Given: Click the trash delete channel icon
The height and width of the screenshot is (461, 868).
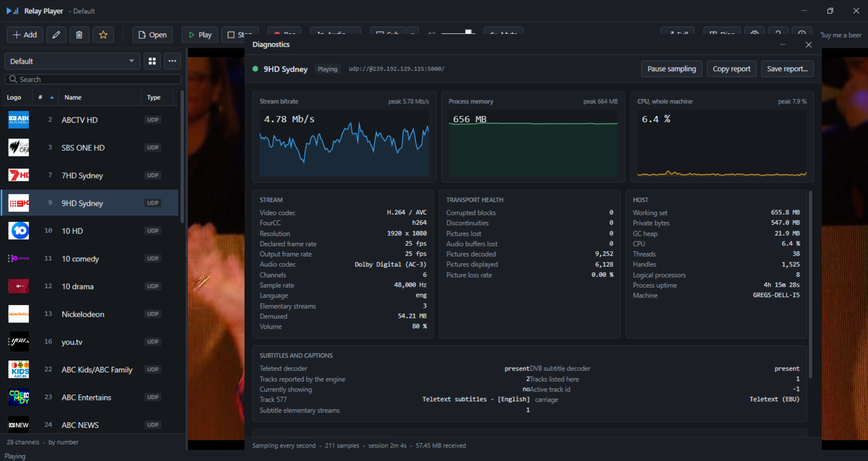Looking at the screenshot, I should (79, 35).
